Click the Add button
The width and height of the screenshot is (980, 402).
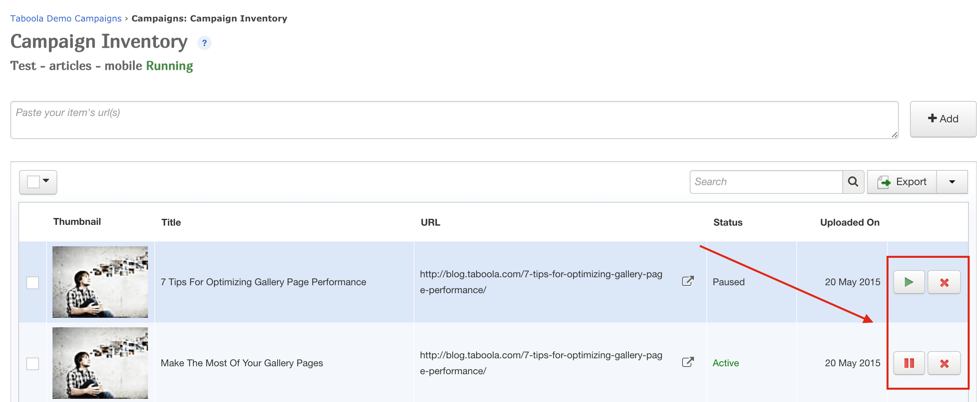click(x=943, y=118)
